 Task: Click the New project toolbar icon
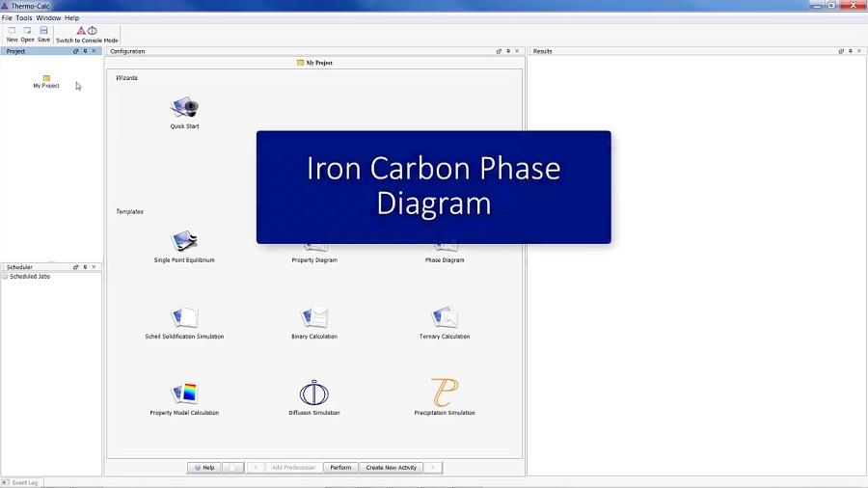point(13,34)
